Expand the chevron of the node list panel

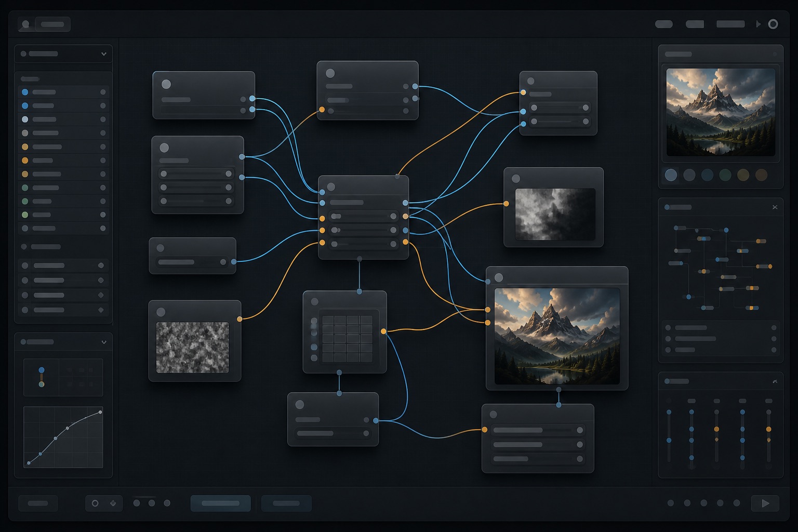103,54
